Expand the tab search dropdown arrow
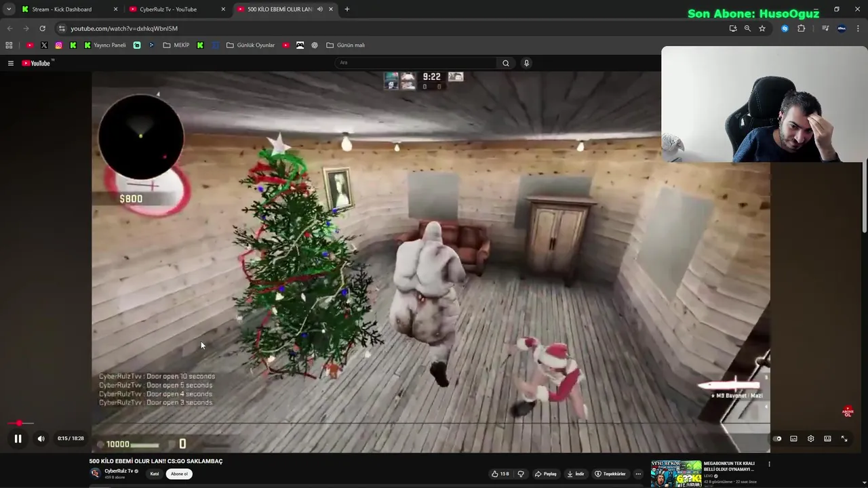 (x=9, y=9)
